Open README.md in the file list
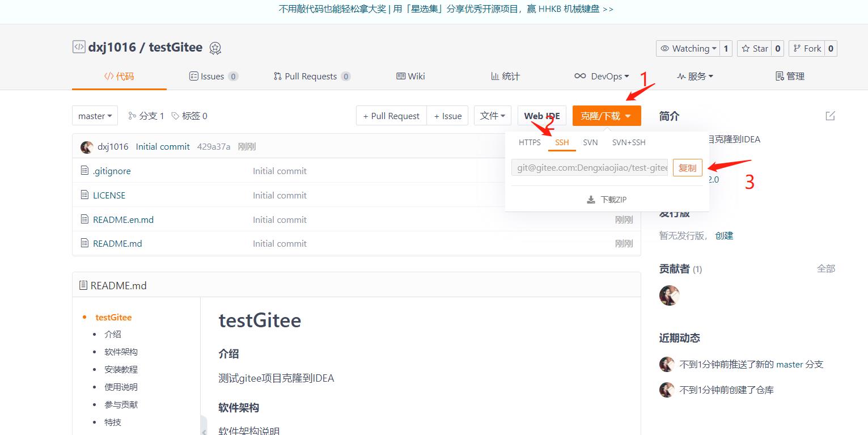The image size is (868, 435). [117, 243]
